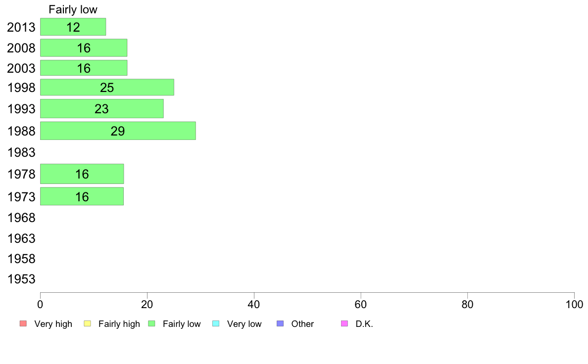
Task: Click the magenta D.K. legend swatch
Action: pyautogui.click(x=344, y=323)
